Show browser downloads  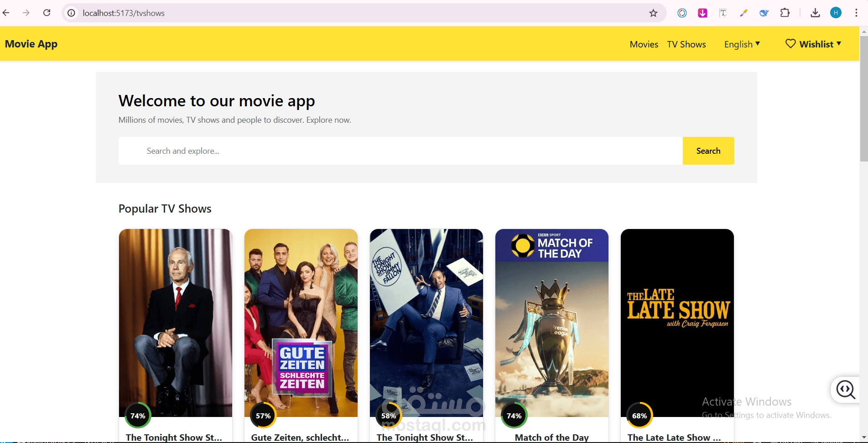coord(815,13)
